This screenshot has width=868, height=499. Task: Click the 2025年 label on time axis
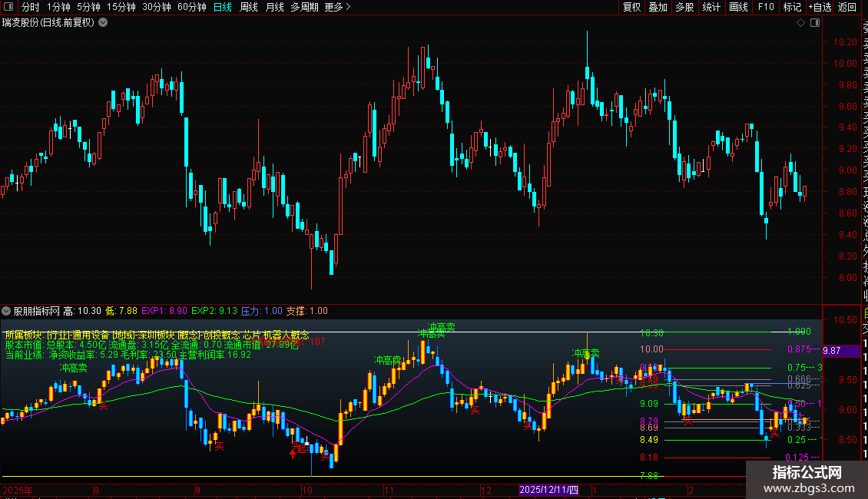coord(17,490)
